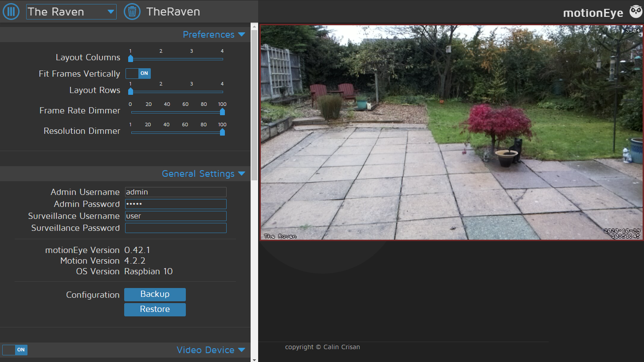Click the trash icon to remove camera

[x=132, y=12]
